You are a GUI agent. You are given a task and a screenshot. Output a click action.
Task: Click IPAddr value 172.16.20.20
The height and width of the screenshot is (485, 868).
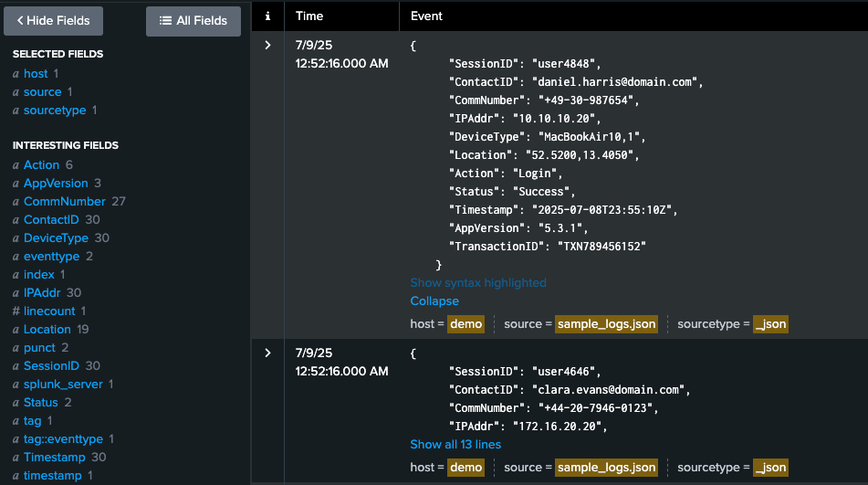[558, 427]
